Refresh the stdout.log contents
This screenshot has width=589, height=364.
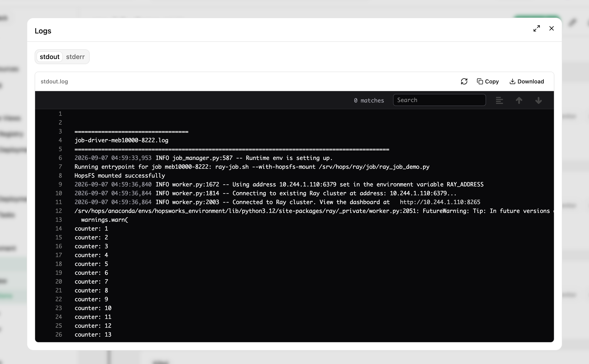point(464,81)
